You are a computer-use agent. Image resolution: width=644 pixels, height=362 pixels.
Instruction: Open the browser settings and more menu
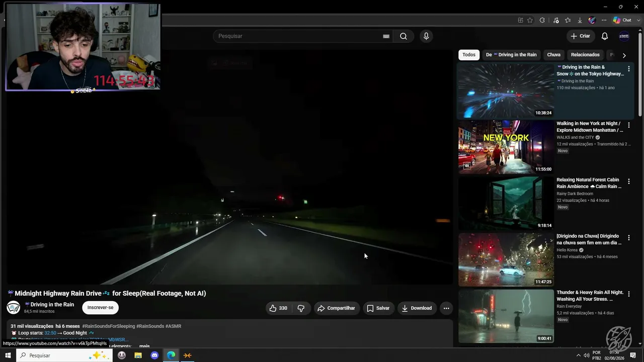(x=604, y=20)
